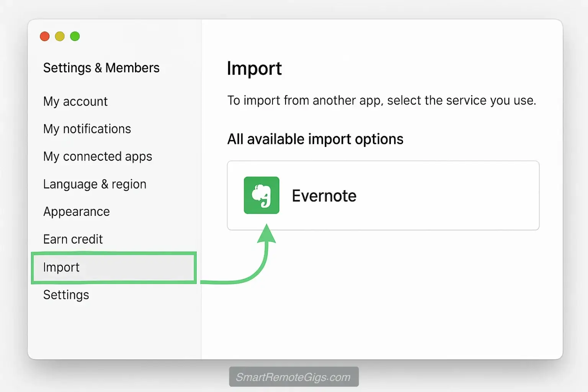Open Settings at bottom of sidebar
The image size is (588, 392).
(66, 295)
